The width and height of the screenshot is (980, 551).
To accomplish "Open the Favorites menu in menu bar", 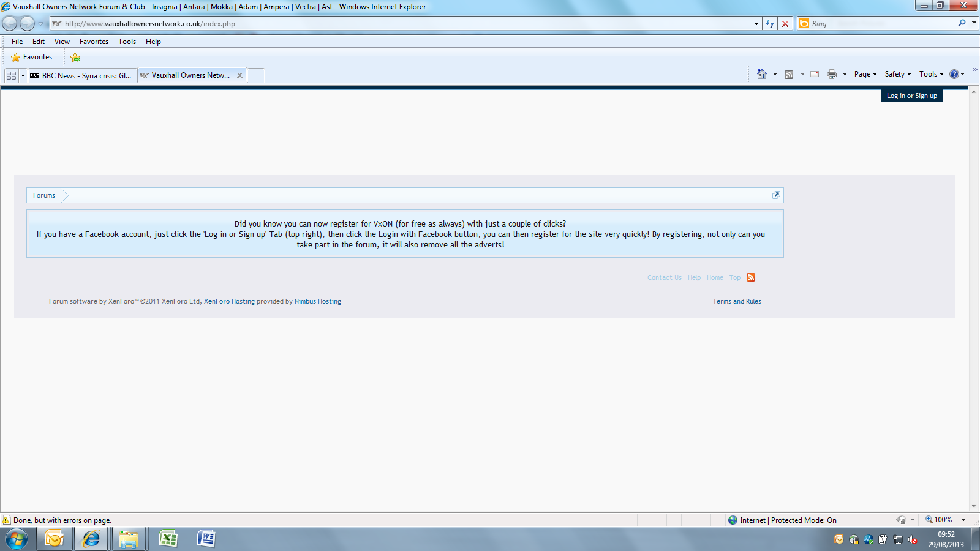I will pos(94,42).
